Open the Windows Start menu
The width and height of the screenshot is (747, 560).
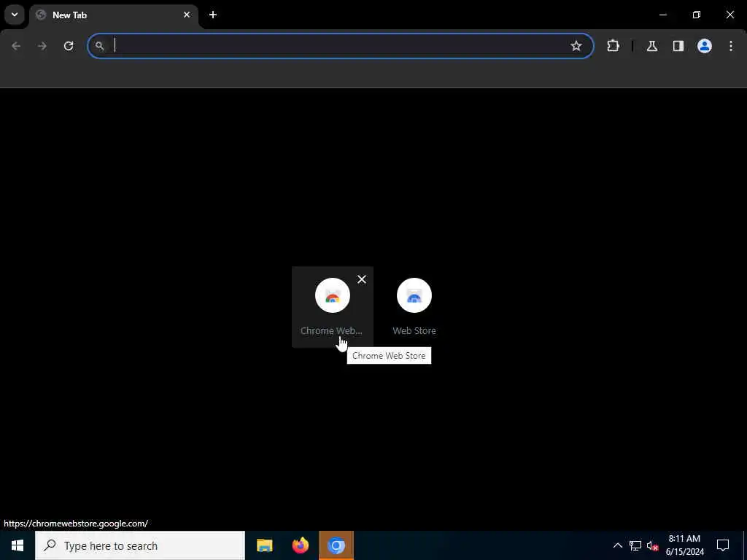18,545
